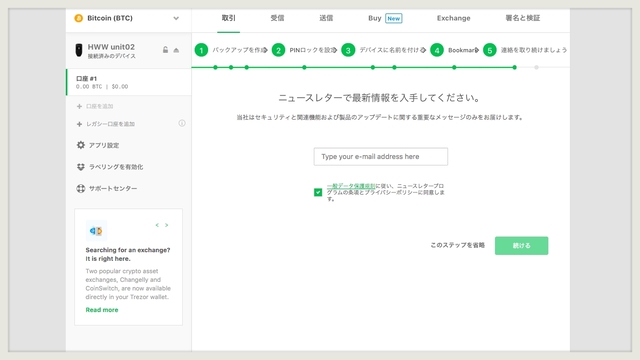Image resolution: width=640 pixels, height=360 pixels.
Task: Click step 2 PINロック circle icon
Action: pyautogui.click(x=278, y=50)
